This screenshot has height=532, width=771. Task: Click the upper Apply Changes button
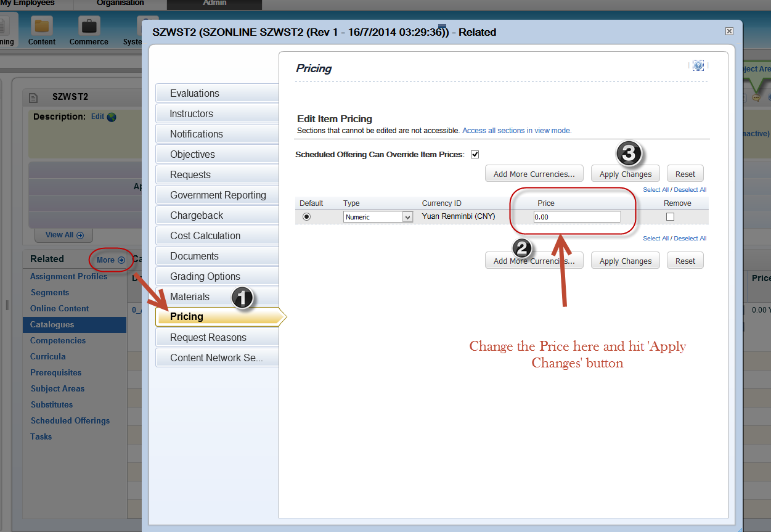coord(626,174)
